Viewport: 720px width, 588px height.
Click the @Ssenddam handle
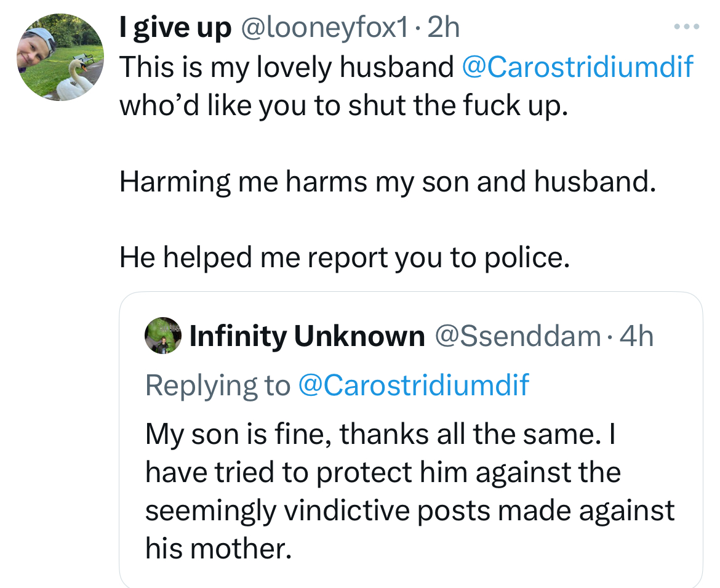point(517,336)
